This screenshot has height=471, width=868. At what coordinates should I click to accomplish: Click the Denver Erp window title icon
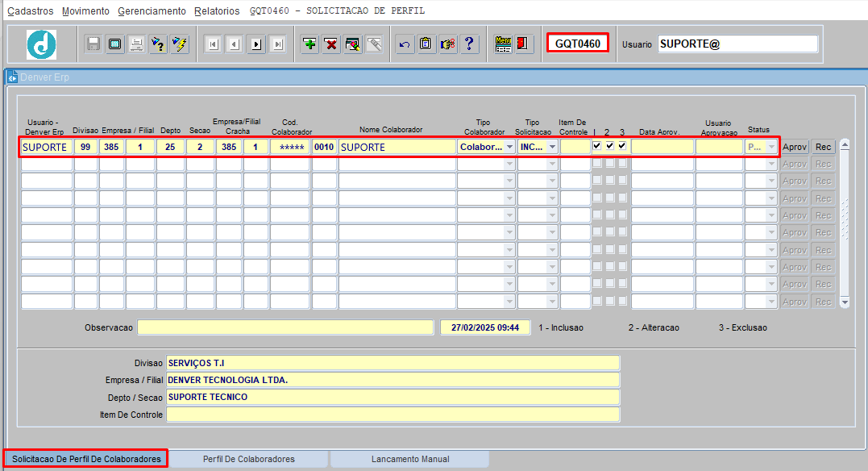coord(12,77)
